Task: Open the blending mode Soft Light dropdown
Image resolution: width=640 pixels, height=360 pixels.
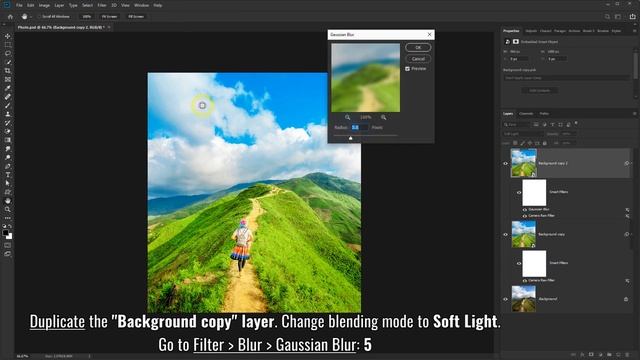Action: tap(522, 134)
